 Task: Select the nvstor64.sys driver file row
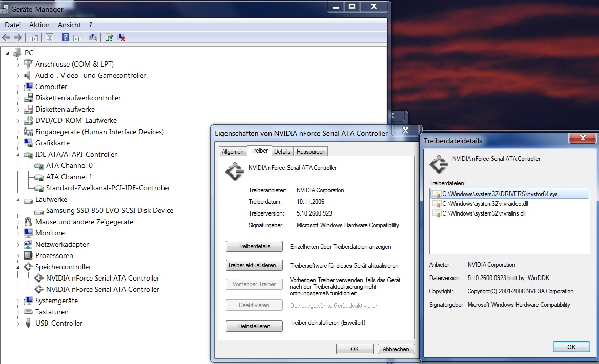[510, 194]
